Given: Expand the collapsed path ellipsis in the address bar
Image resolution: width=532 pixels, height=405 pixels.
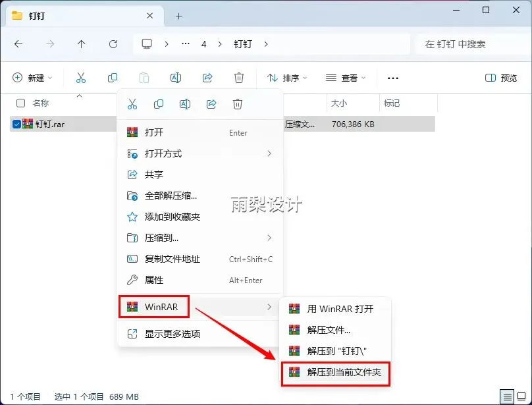Looking at the screenshot, I should pyautogui.click(x=186, y=44).
